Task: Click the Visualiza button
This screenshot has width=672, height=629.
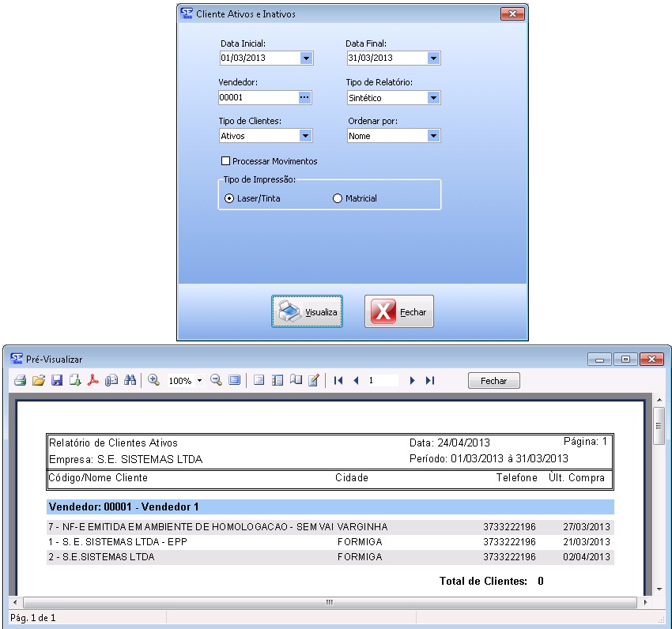Action: coord(308,312)
